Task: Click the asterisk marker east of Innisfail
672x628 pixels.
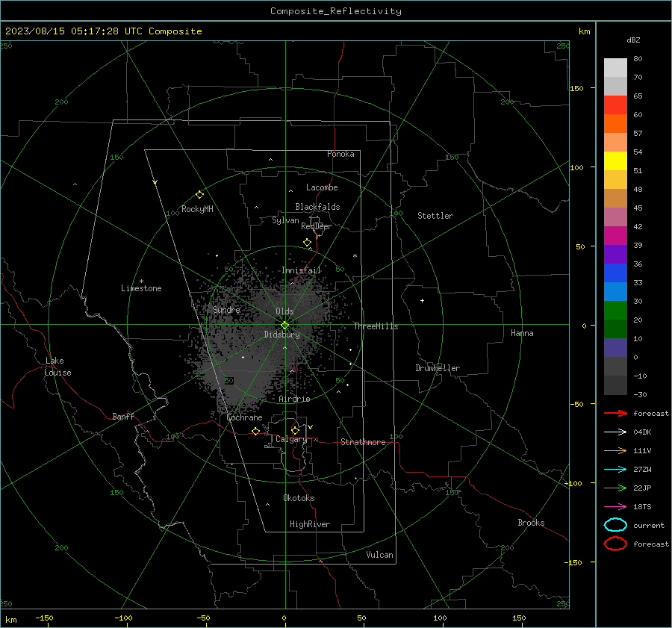Action: 355,256
